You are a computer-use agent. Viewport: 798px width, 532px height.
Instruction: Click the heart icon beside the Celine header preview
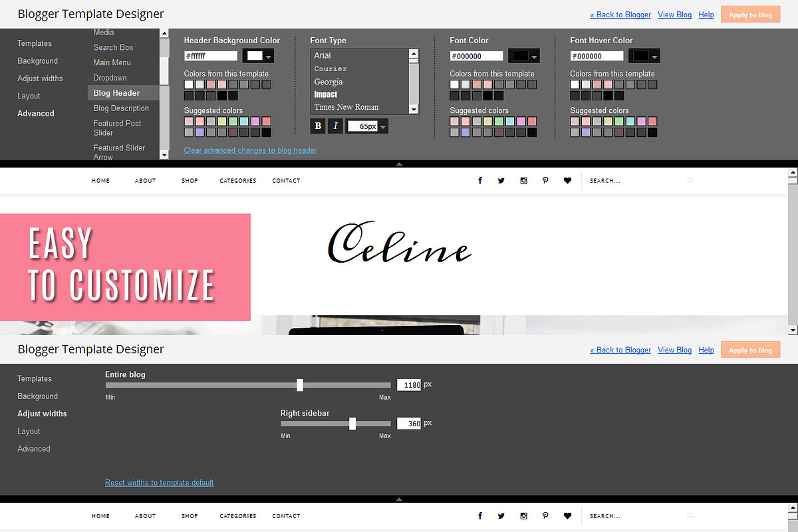pos(567,180)
